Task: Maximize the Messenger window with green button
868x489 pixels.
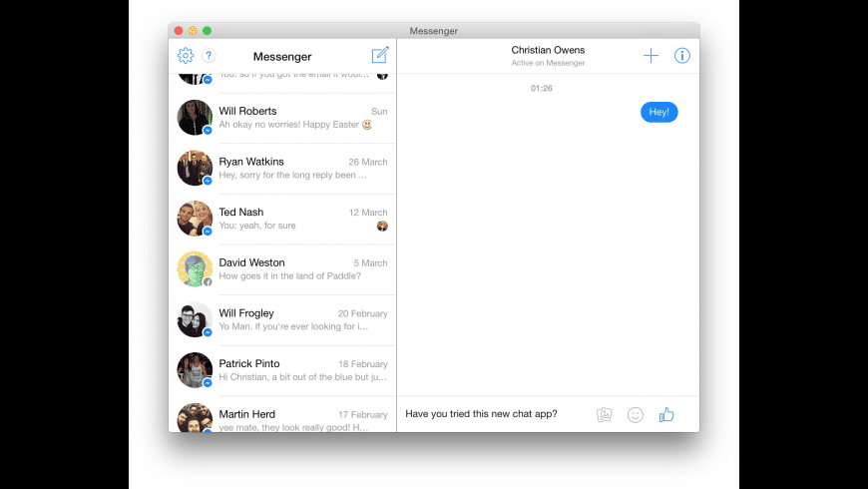Action: click(208, 31)
